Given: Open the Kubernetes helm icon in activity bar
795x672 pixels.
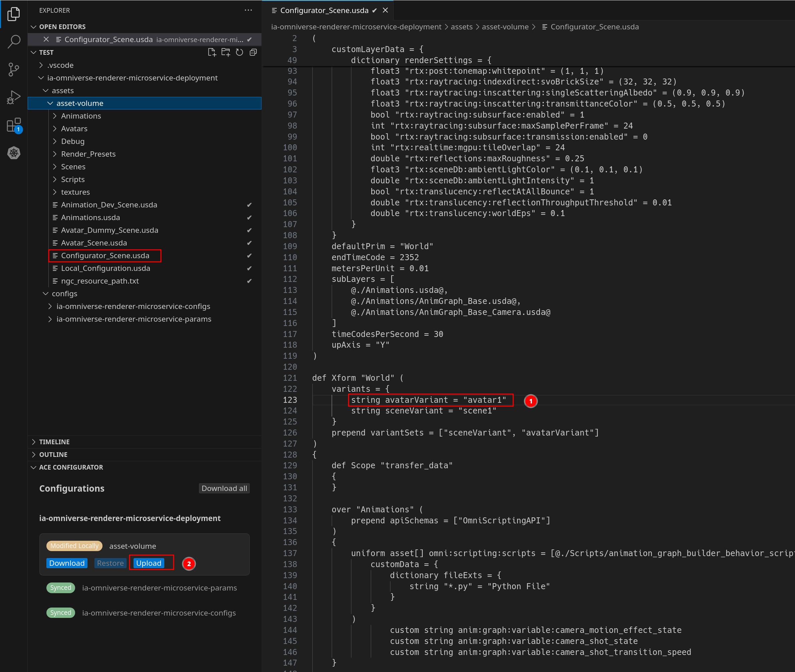Looking at the screenshot, I should (x=14, y=153).
